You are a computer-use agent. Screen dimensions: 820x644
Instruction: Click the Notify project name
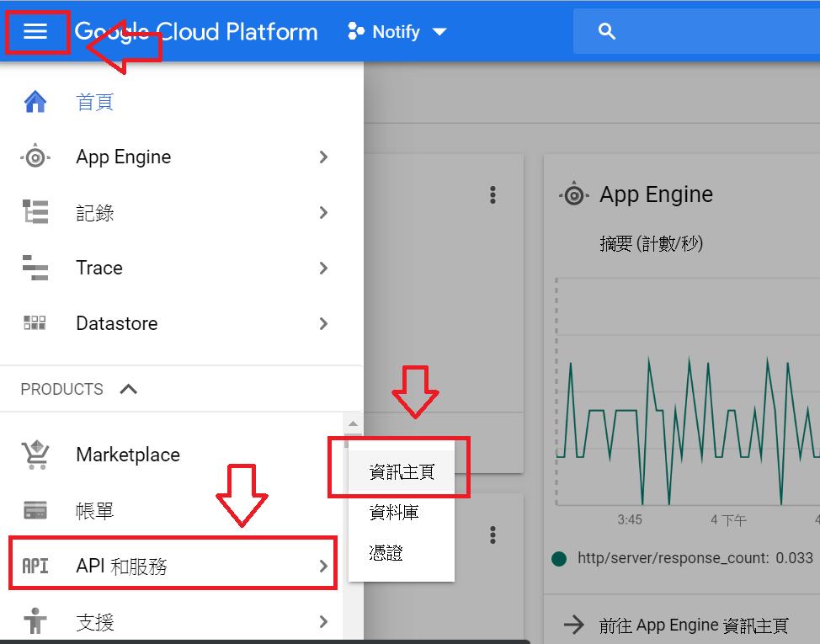click(396, 32)
